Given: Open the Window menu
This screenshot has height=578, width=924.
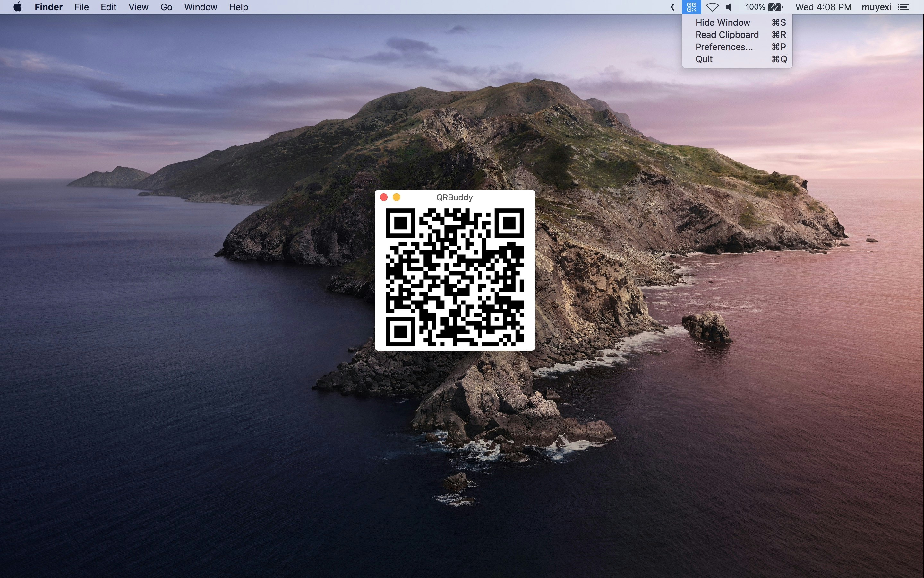Looking at the screenshot, I should (x=201, y=7).
